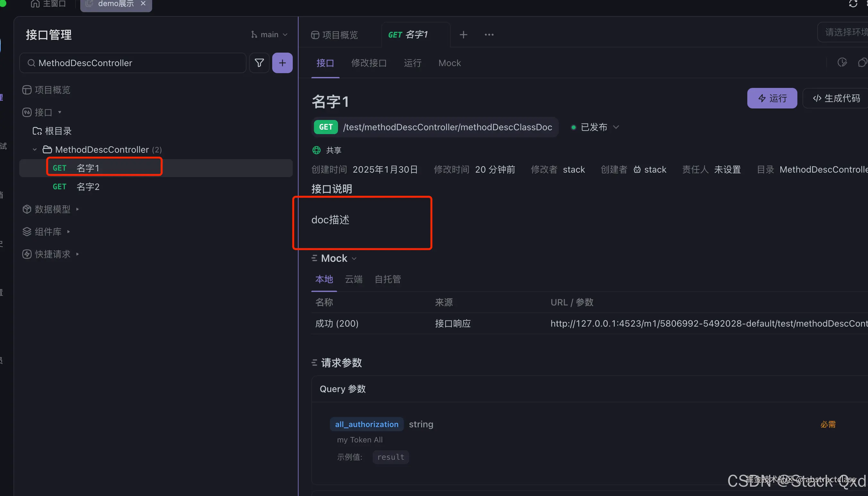The height and width of the screenshot is (496, 868).
Task: Click the purple 运行 button
Action: 772,98
